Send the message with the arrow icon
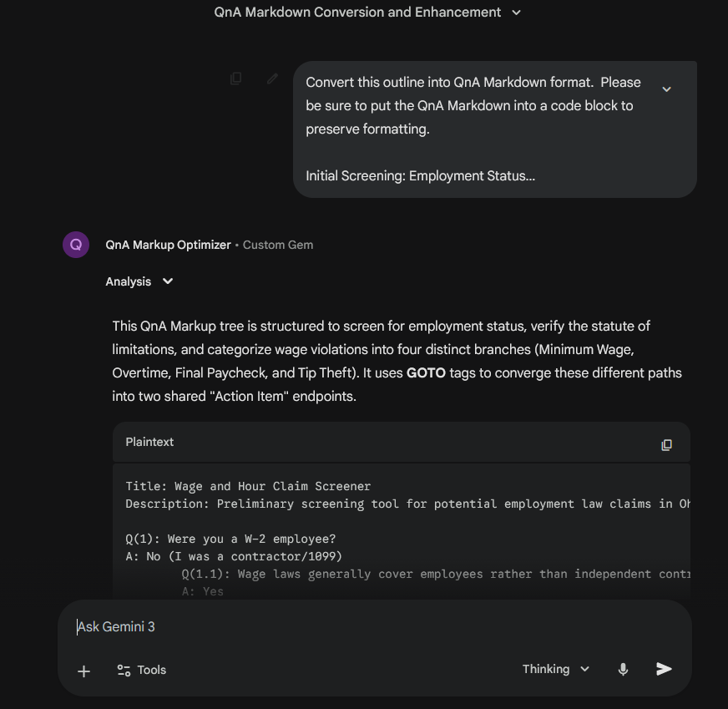Viewport: 728px width, 709px height. pyautogui.click(x=664, y=669)
